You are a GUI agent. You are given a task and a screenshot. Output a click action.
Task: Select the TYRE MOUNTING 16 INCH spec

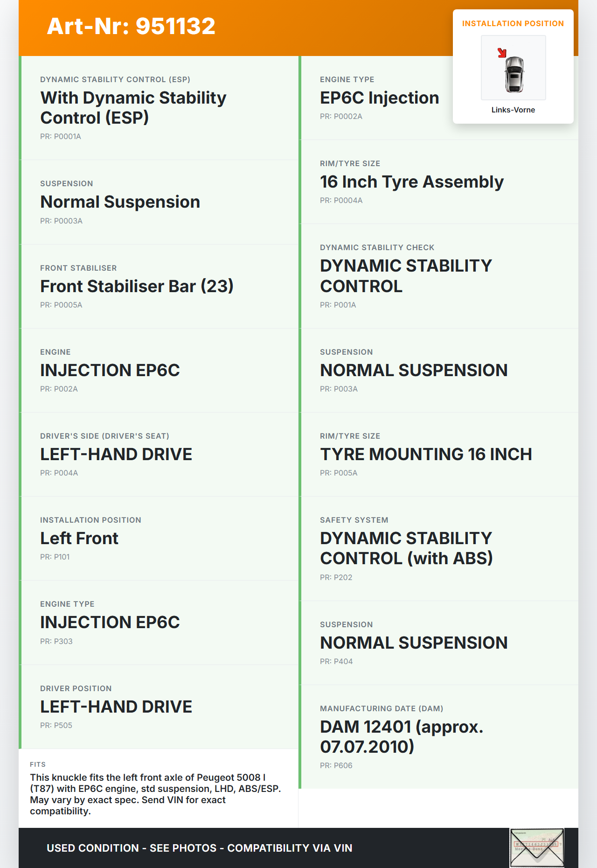click(x=426, y=454)
